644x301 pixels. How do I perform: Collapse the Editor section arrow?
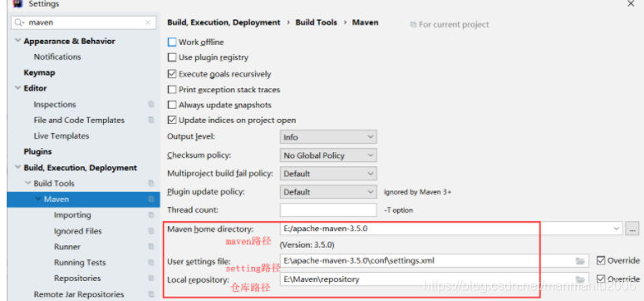click(17, 88)
